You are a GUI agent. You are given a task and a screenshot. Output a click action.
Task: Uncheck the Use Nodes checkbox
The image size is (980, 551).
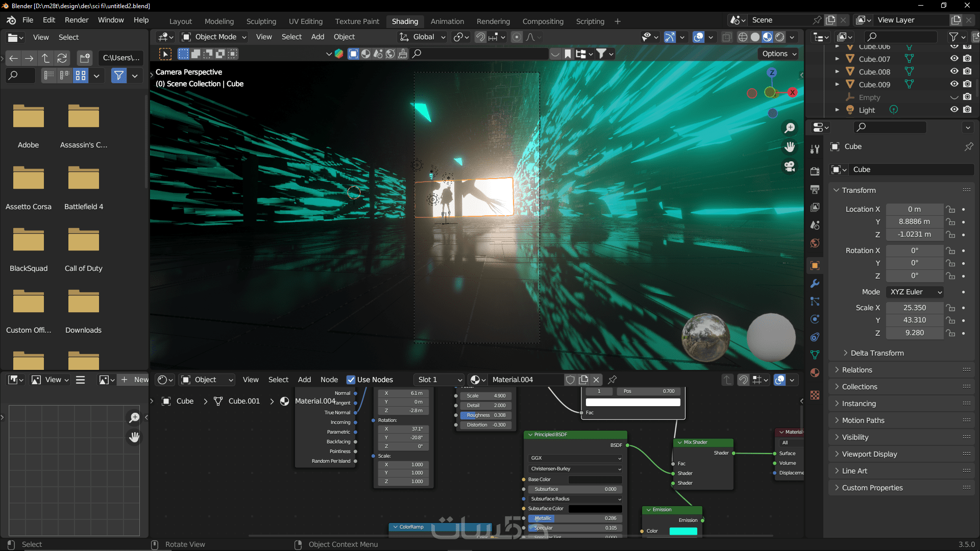351,380
